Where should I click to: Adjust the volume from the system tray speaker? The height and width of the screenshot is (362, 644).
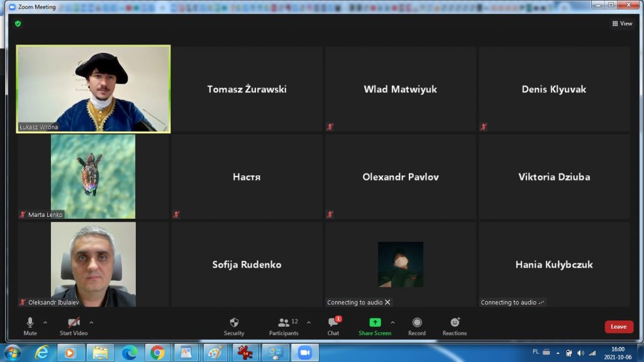580,353
